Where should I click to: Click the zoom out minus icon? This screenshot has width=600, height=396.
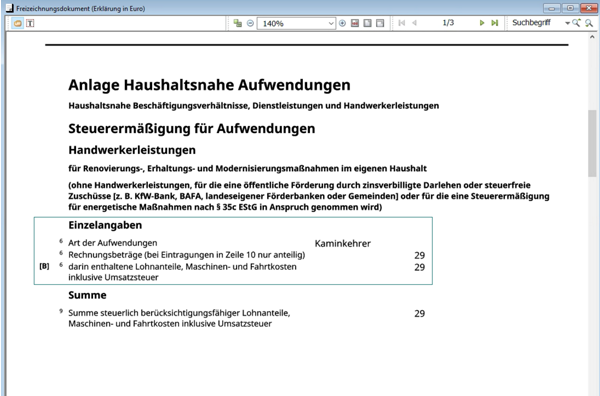coord(250,23)
